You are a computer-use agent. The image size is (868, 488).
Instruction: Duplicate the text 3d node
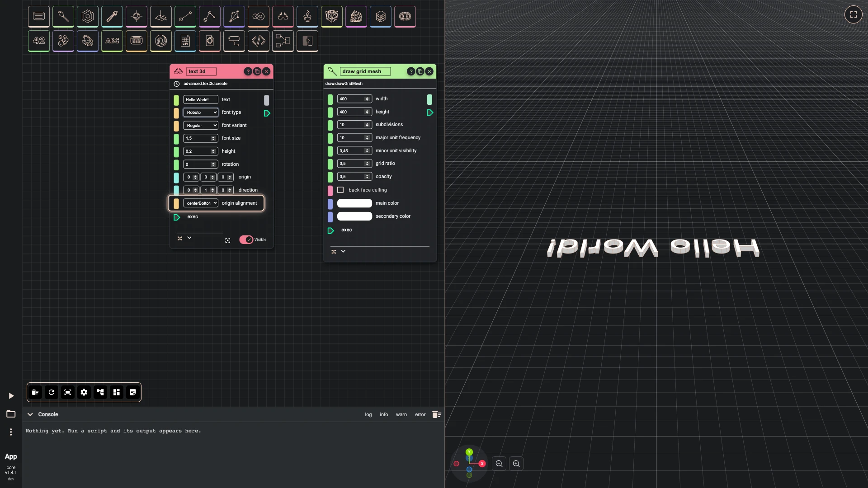(257, 71)
